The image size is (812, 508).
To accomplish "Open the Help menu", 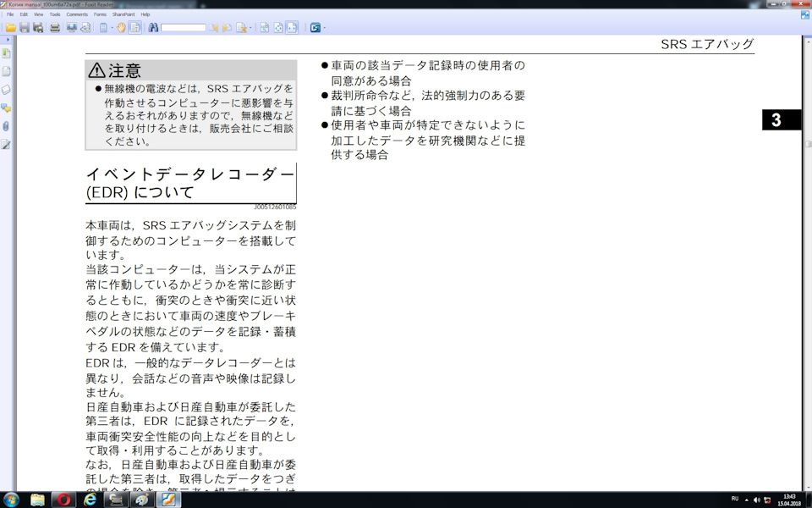I will (x=145, y=14).
